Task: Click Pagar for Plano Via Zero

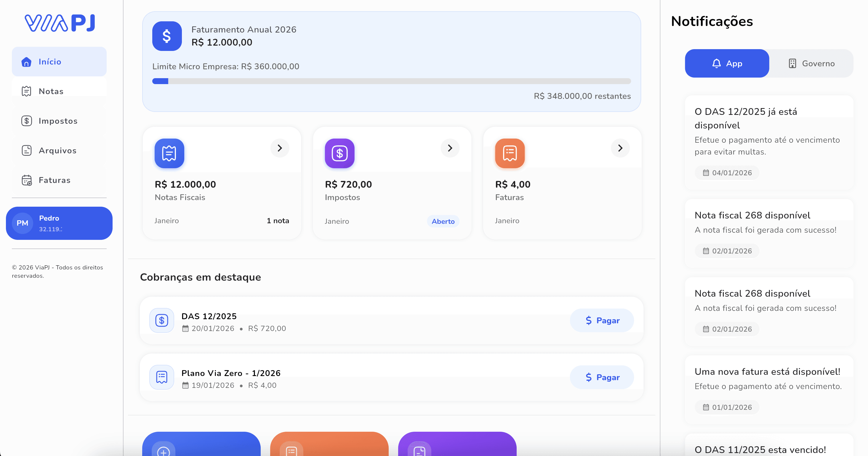Action: [602, 377]
